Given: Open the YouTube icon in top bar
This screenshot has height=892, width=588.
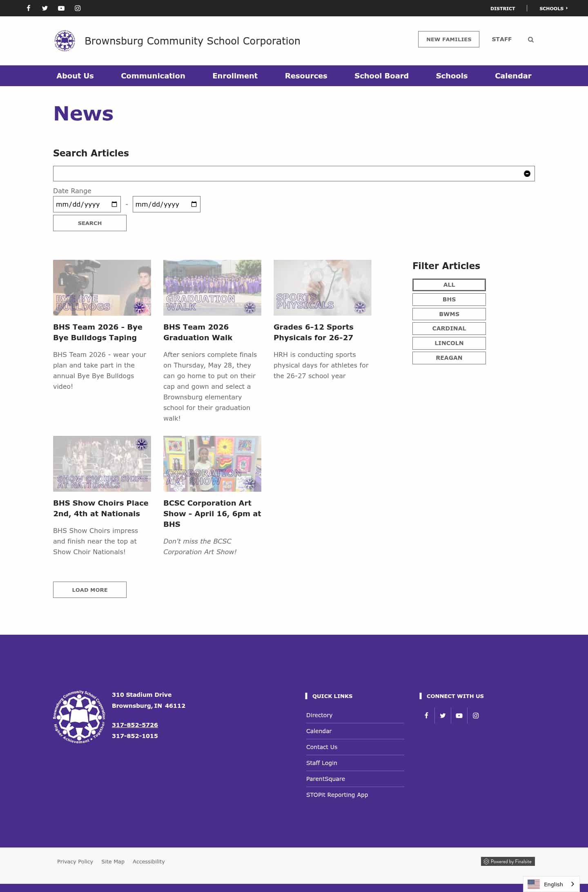Looking at the screenshot, I should point(61,8).
